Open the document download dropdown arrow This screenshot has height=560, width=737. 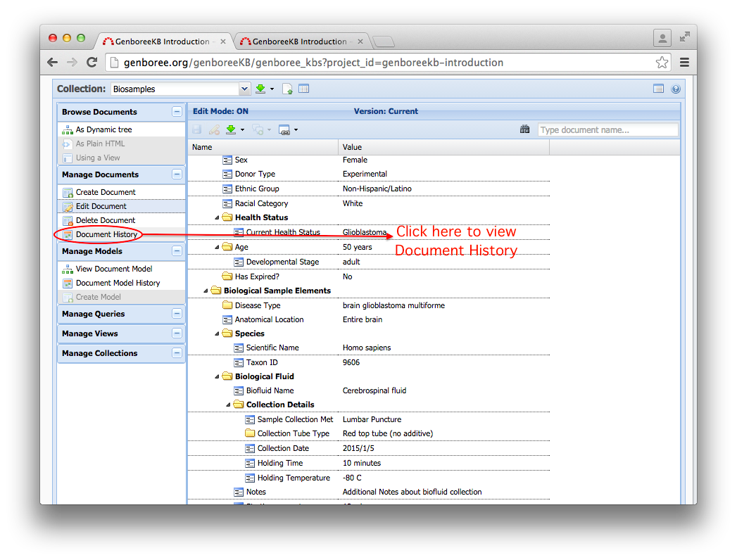coord(243,130)
